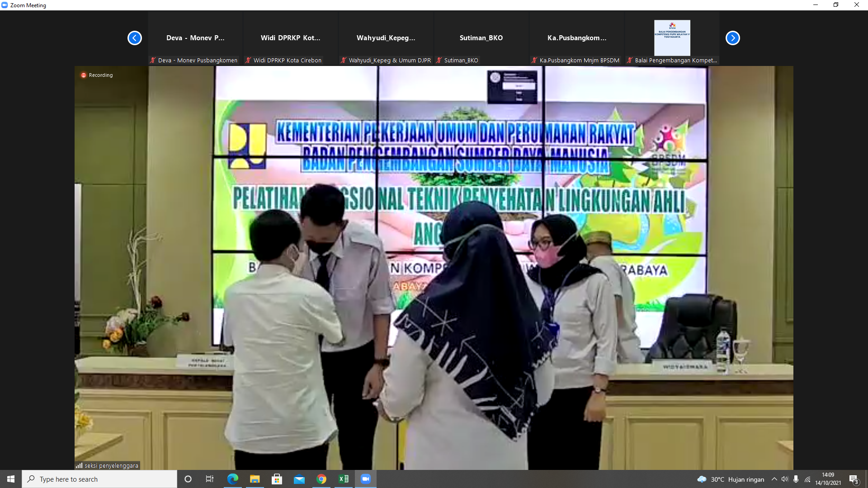Screen dimensions: 868x488
Task: Close the Zoom Meeting window
Action: (x=857, y=5)
